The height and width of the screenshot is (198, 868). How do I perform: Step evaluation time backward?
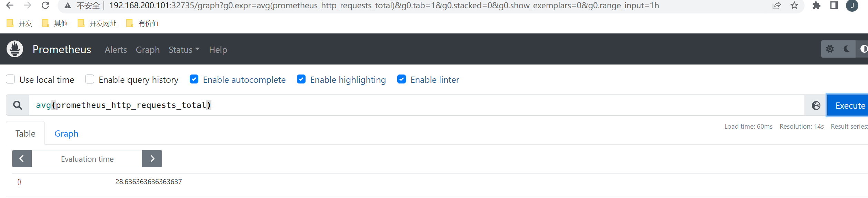point(22,159)
